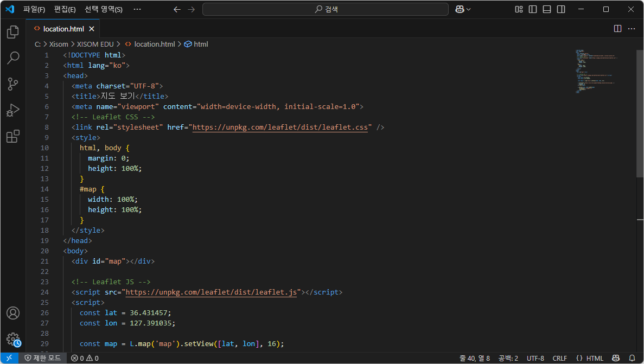Click the 127.391035 longitude value
This screenshot has width=644, height=364.
point(150,323)
